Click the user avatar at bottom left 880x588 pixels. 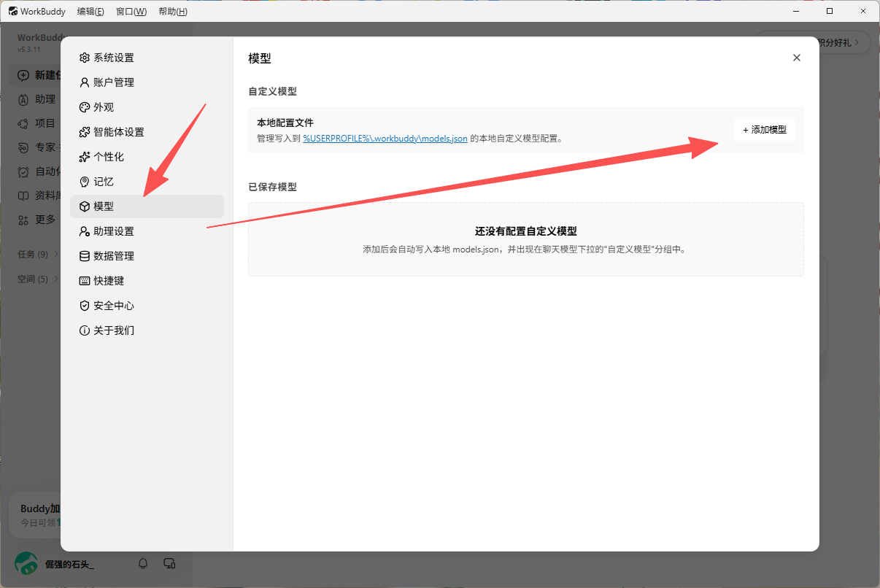[26, 563]
